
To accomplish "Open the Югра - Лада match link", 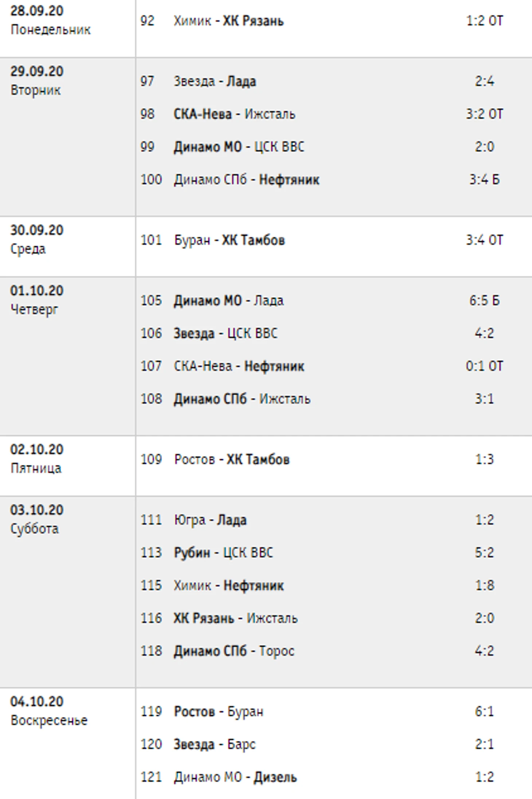I will [x=210, y=520].
